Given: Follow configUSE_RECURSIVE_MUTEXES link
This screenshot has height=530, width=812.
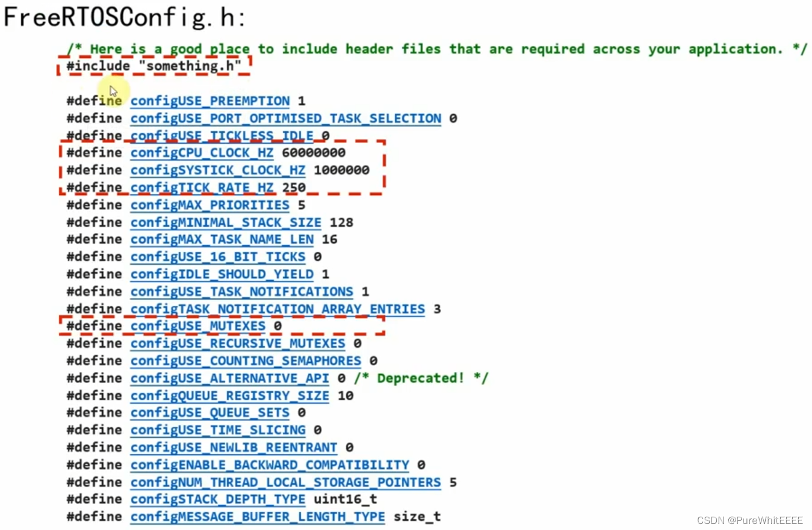Looking at the screenshot, I should click(238, 344).
